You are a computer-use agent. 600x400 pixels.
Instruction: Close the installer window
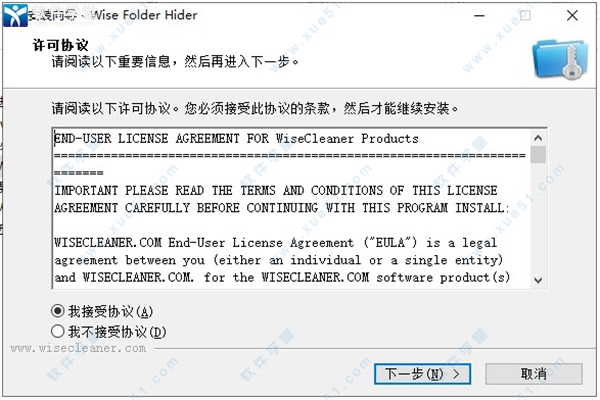(x=572, y=16)
